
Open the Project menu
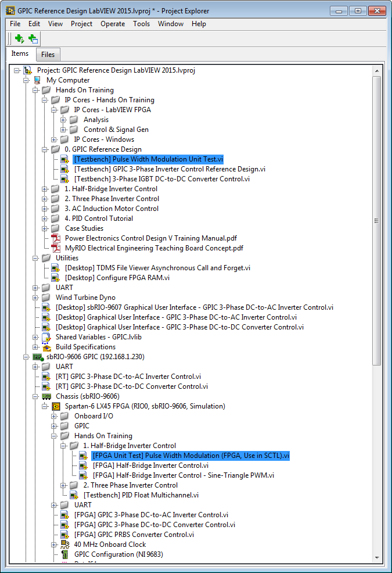pos(81,24)
